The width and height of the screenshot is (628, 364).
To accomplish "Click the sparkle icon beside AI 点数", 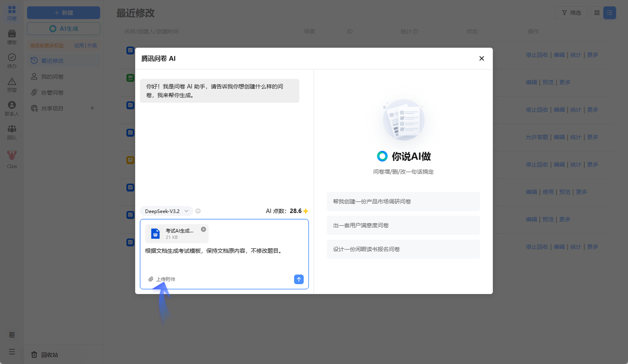I will tap(305, 211).
